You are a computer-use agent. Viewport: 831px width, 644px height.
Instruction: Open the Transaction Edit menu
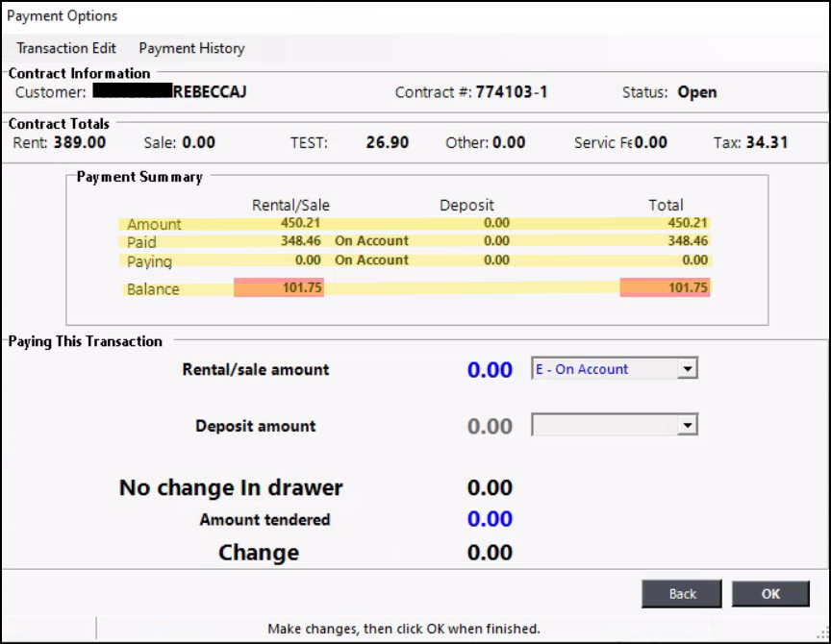point(66,48)
